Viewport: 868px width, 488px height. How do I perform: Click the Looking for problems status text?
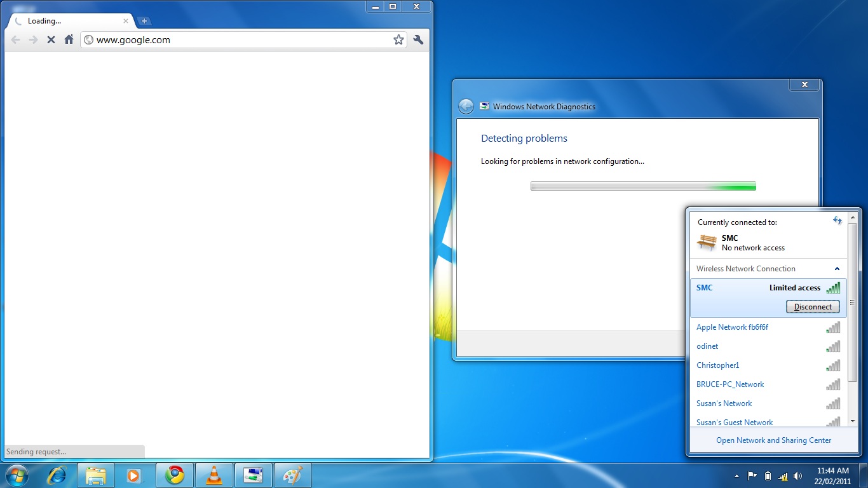[562, 161]
